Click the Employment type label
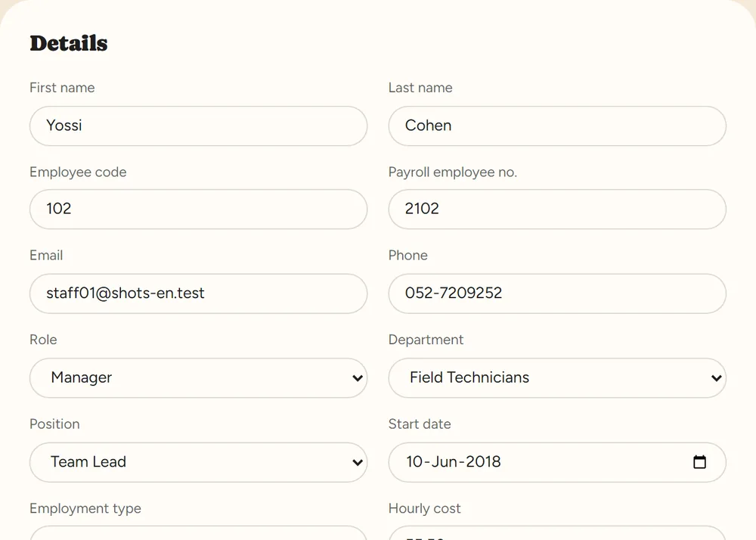This screenshot has width=756, height=540. 85,509
